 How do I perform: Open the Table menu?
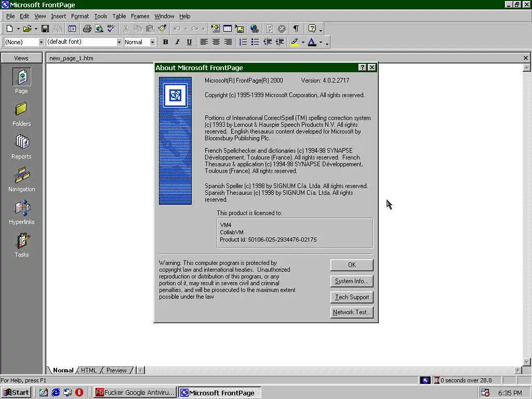pyautogui.click(x=119, y=16)
